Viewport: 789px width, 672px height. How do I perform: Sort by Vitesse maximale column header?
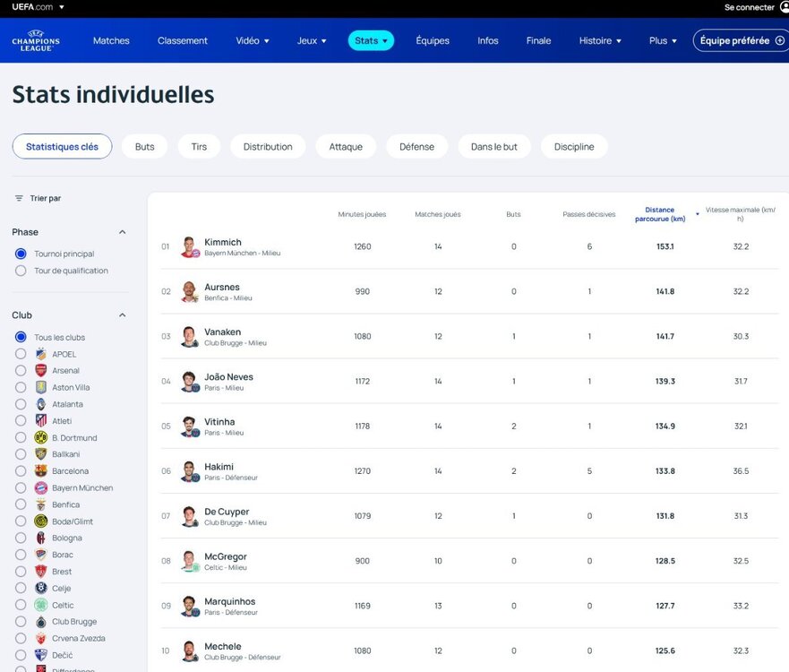click(740, 214)
